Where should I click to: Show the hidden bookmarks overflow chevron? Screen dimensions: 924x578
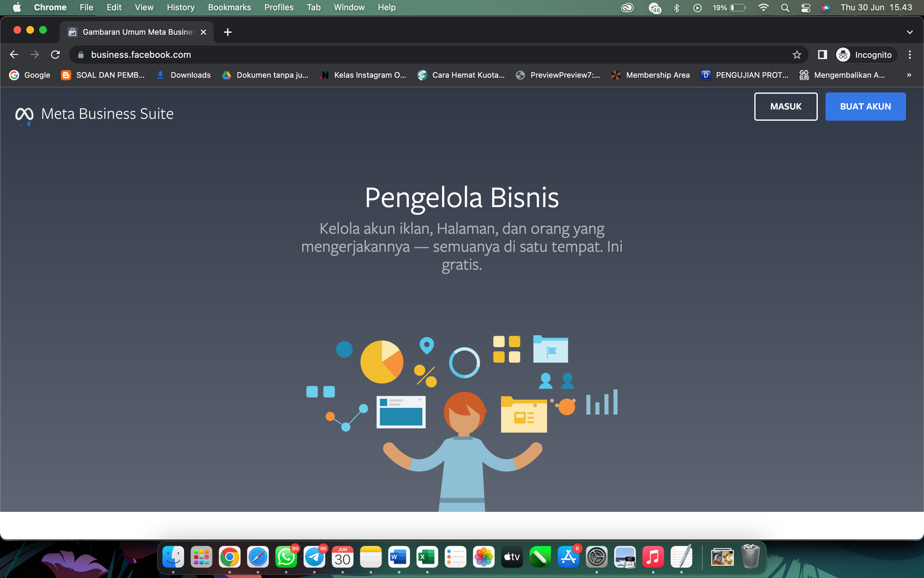(x=909, y=75)
